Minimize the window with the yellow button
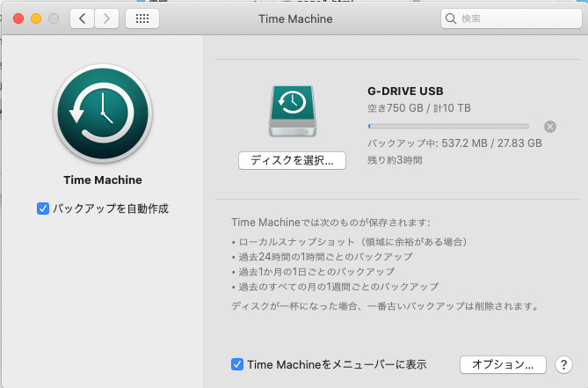 (x=36, y=18)
